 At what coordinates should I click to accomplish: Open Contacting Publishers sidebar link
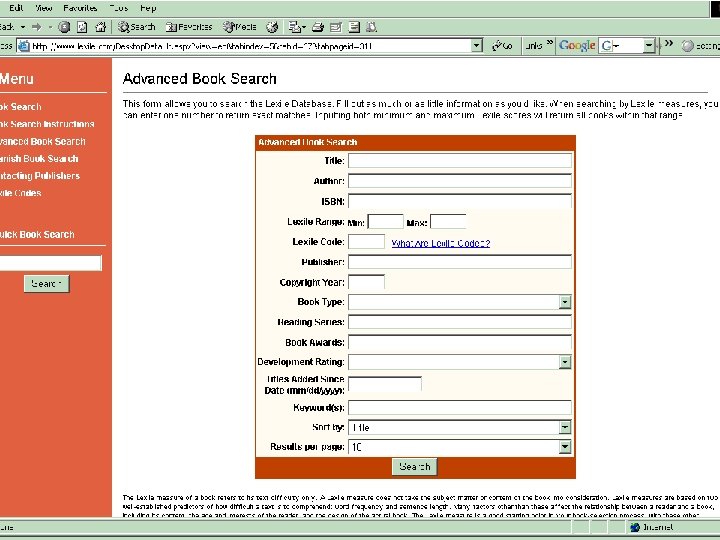(39, 175)
